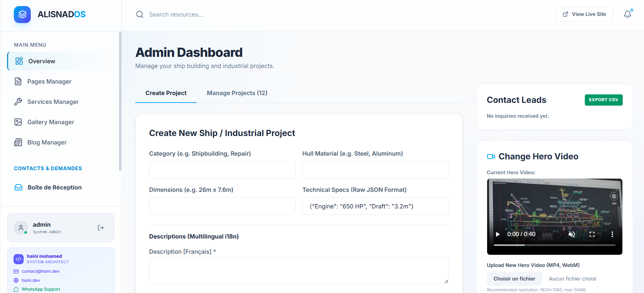Click the 'SYSTEM ARCHITECT' label
The height and width of the screenshot is (293, 644).
click(x=48, y=262)
